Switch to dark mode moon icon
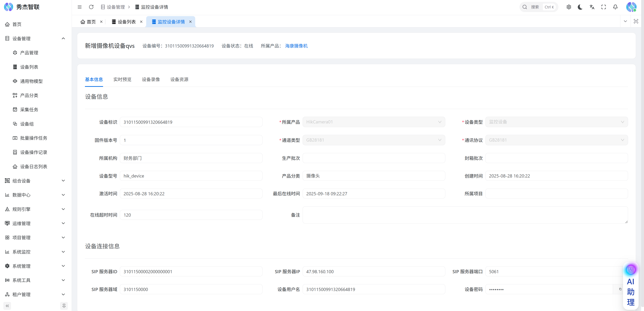 580,7
